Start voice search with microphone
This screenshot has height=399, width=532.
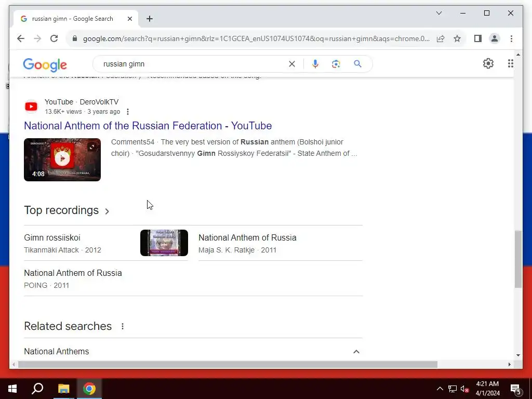315,64
